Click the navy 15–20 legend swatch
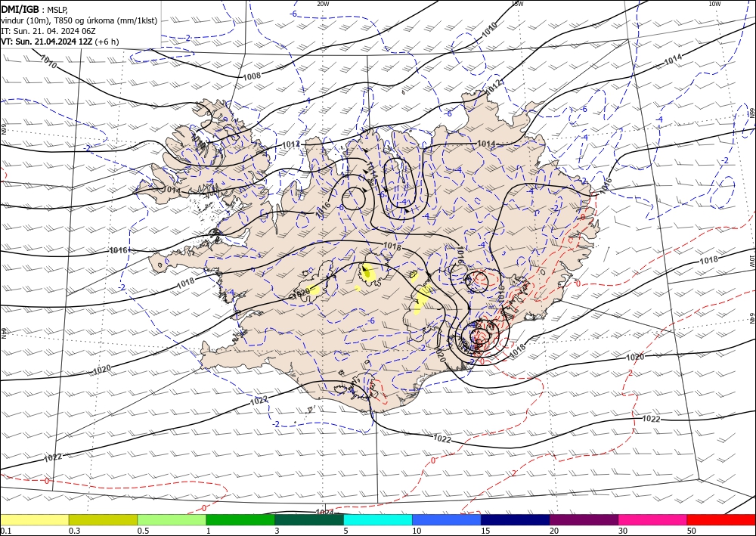The width and height of the screenshot is (756, 536). (x=516, y=519)
